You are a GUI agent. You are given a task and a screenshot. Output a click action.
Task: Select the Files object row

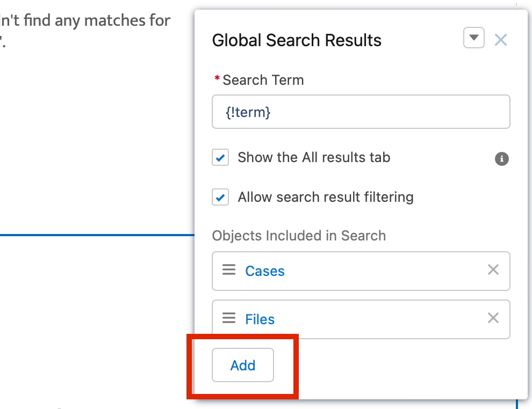361,319
